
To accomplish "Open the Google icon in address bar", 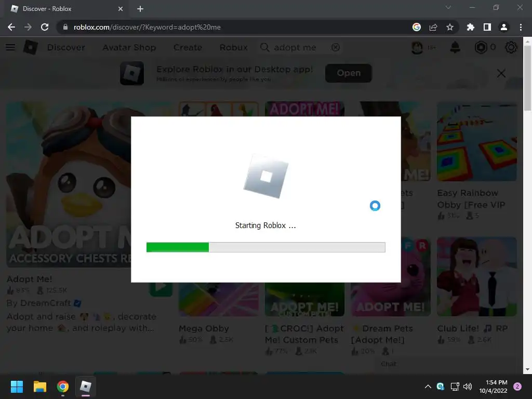I will click(417, 27).
